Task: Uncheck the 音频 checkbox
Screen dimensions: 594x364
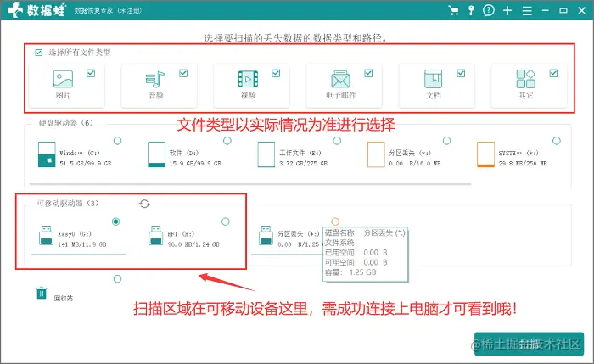Action: pyautogui.click(x=183, y=73)
